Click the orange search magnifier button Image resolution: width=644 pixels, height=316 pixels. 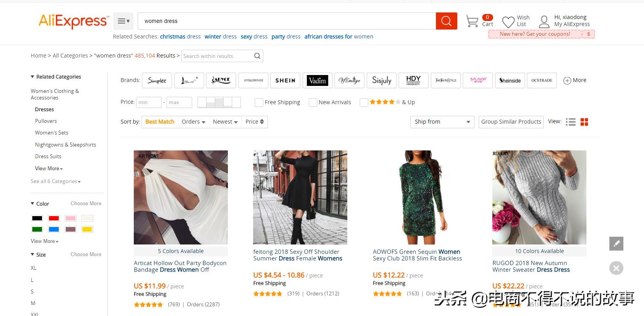[446, 21]
